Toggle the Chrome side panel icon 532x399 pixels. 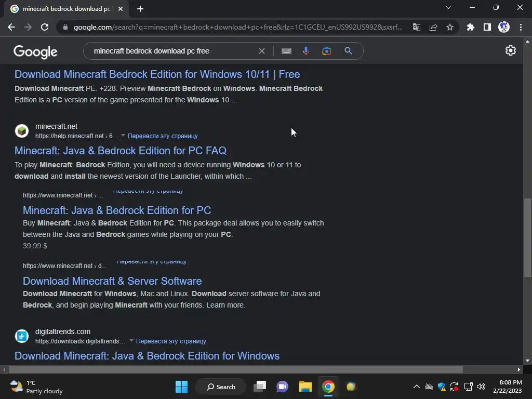(x=487, y=27)
